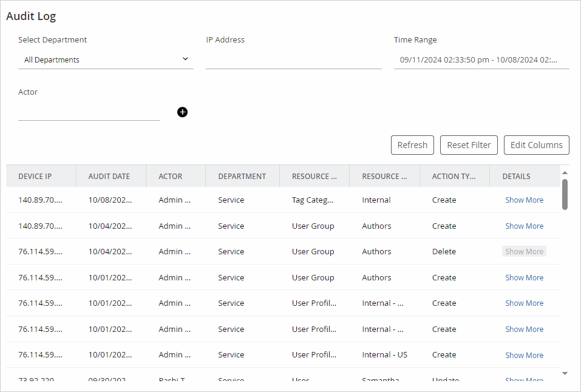Click the Refresh button
Image resolution: width=581 pixels, height=392 pixels.
click(412, 145)
